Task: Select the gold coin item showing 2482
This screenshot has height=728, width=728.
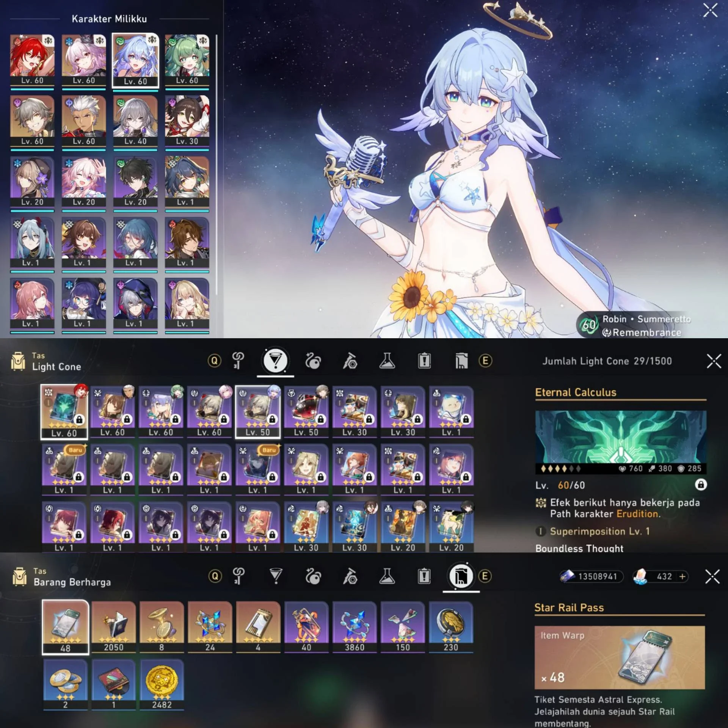Action: pos(162,684)
